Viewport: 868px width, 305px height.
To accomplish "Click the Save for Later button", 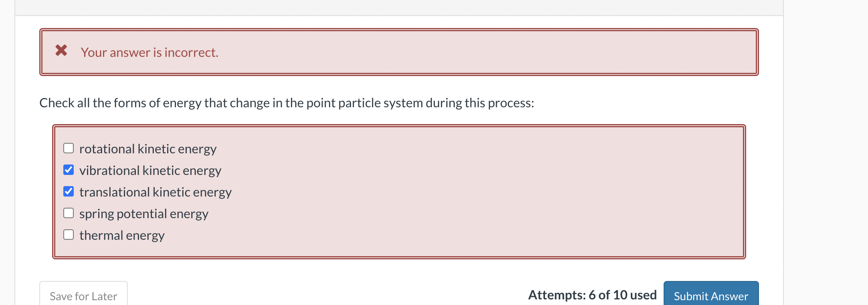I will tap(83, 296).
